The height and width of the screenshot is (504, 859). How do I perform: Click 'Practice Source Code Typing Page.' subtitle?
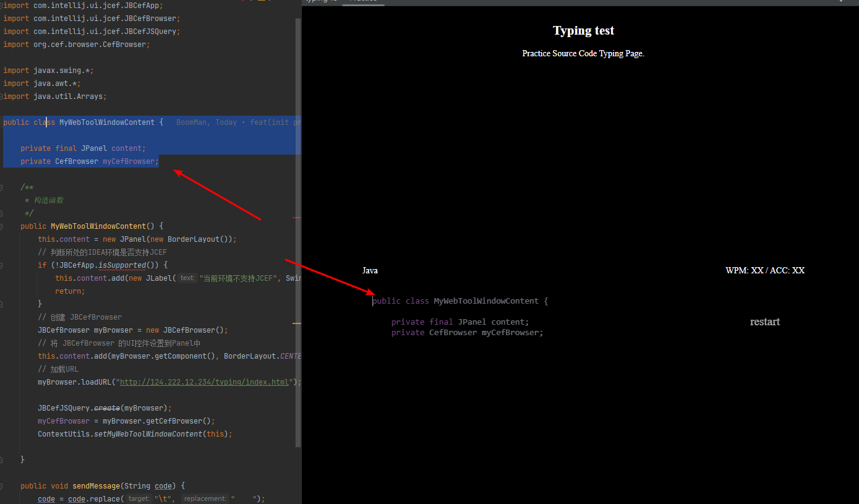point(583,53)
